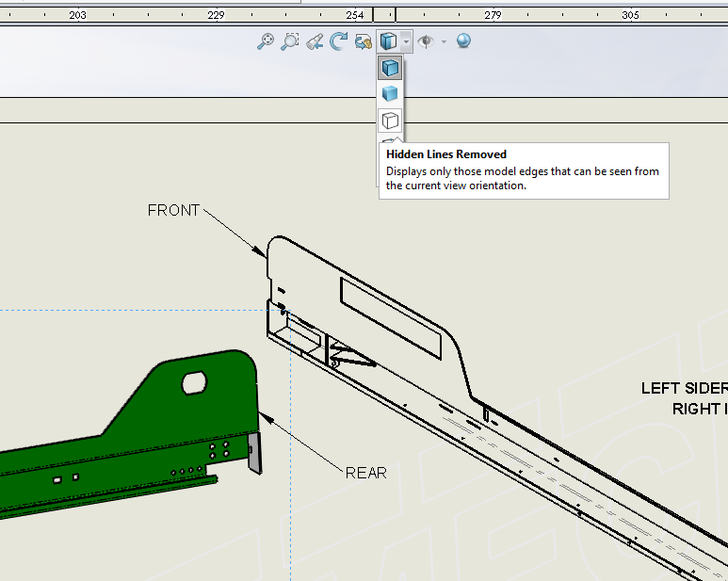Select the rectangular cutout in wireframe rail
This screenshot has height=581, width=728.
pyautogui.click(x=390, y=317)
